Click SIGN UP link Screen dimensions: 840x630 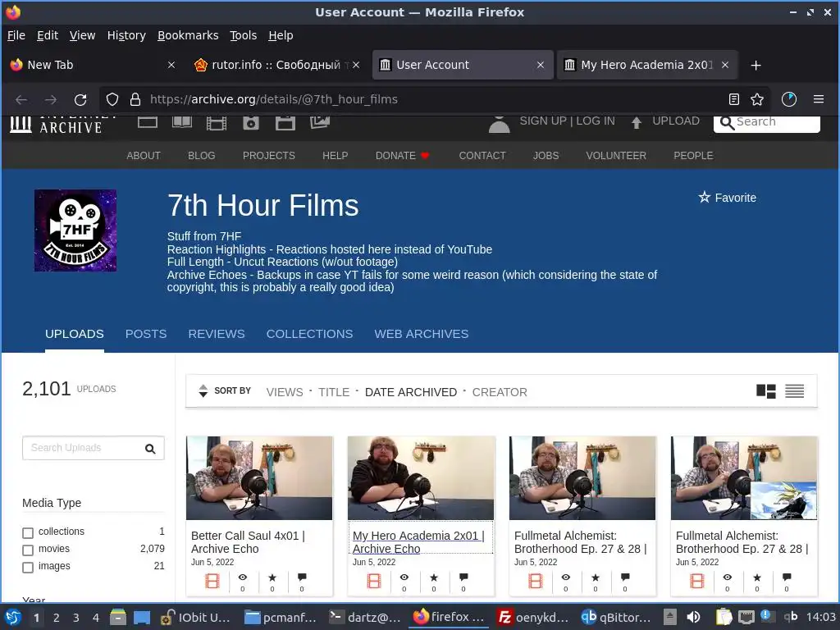point(543,121)
